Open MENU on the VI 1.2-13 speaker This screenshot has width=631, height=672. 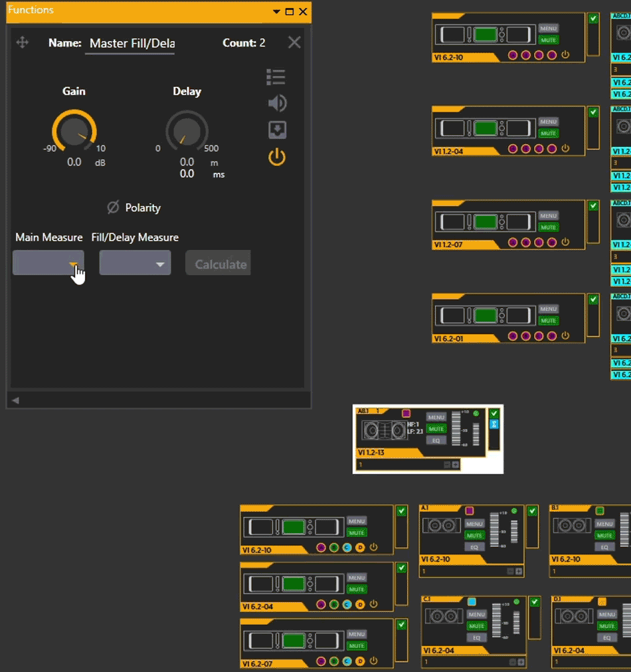436,417
